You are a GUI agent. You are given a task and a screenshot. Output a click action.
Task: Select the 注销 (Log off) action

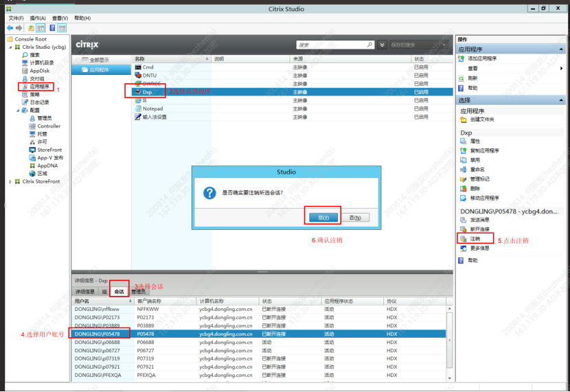pyautogui.click(x=475, y=238)
